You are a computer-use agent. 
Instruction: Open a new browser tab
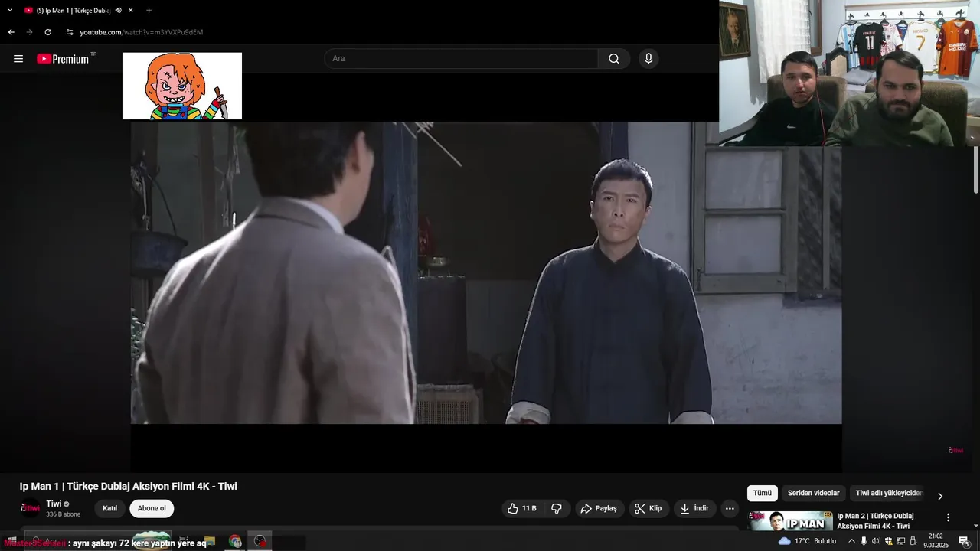point(149,10)
